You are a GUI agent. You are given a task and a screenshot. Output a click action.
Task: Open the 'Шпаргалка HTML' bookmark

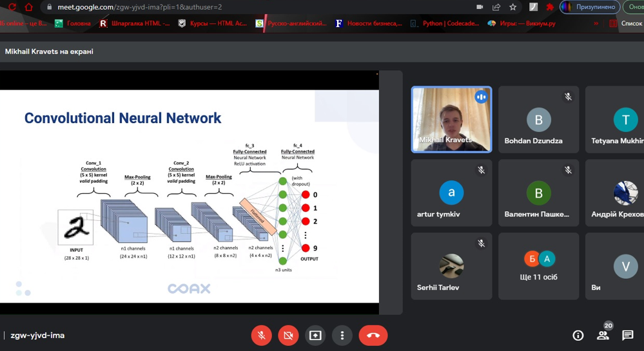[135, 23]
